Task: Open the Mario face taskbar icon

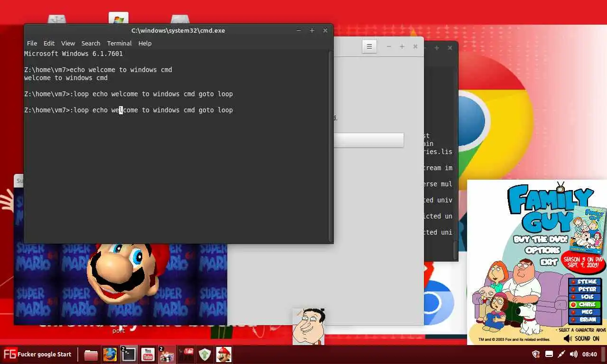Action: [x=224, y=355]
